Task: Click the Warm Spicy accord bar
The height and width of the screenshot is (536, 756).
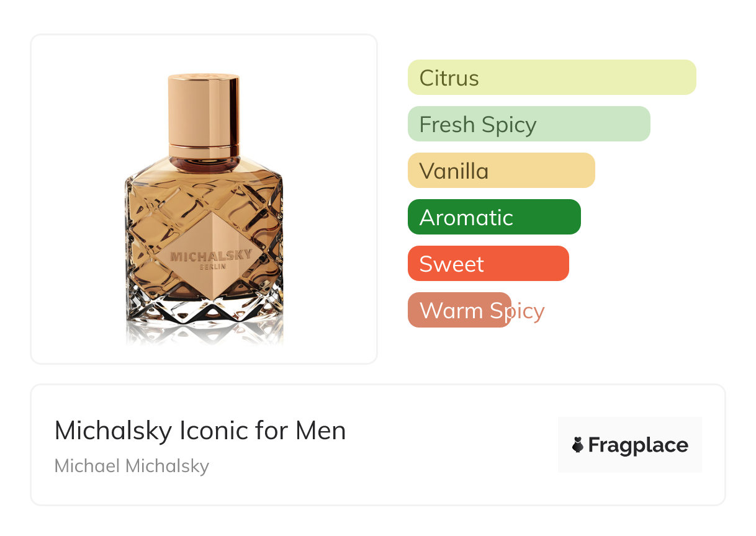Action: tap(459, 310)
